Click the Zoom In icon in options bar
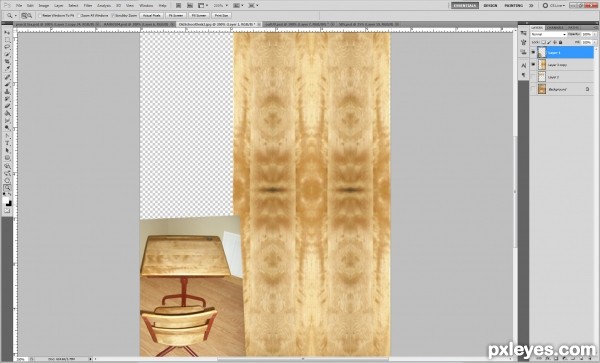 coord(24,16)
